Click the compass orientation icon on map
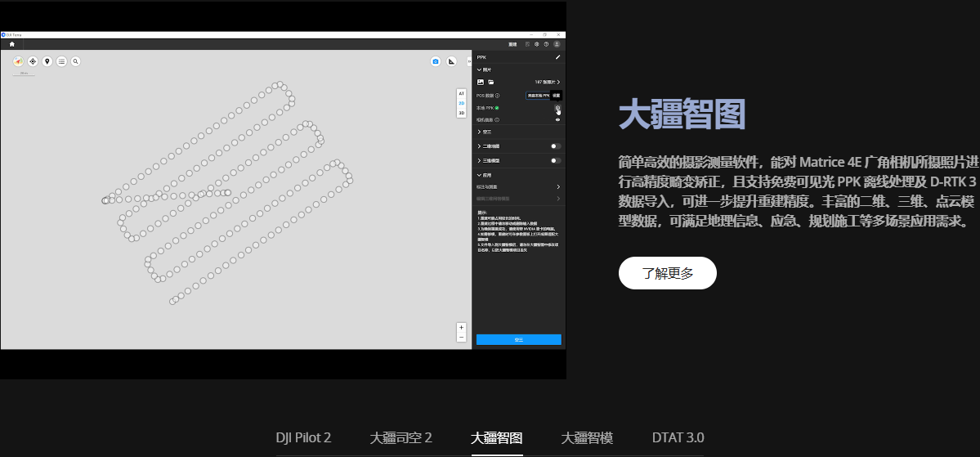This screenshot has width=980, height=457. [18, 61]
